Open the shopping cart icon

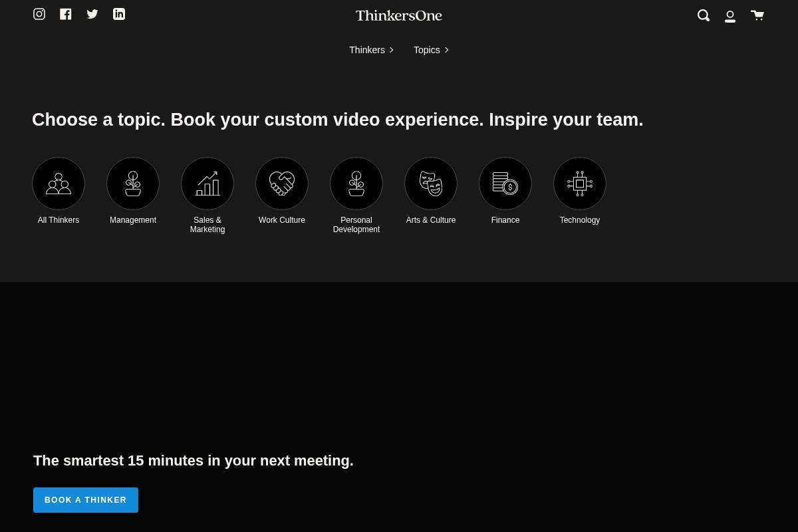click(x=757, y=15)
